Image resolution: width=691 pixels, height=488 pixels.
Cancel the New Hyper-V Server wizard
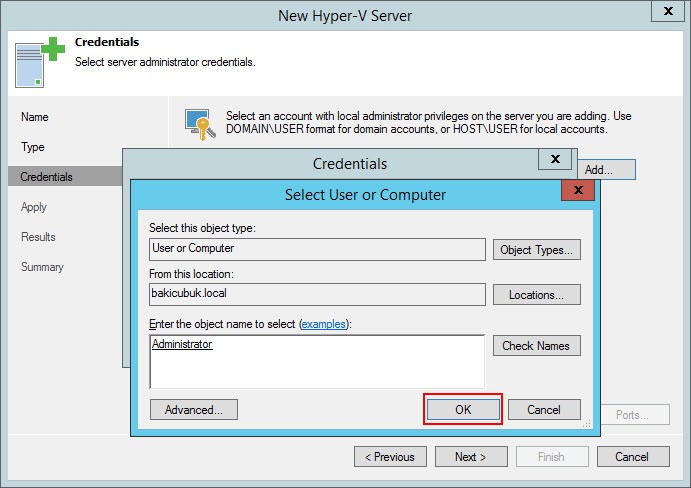click(633, 457)
